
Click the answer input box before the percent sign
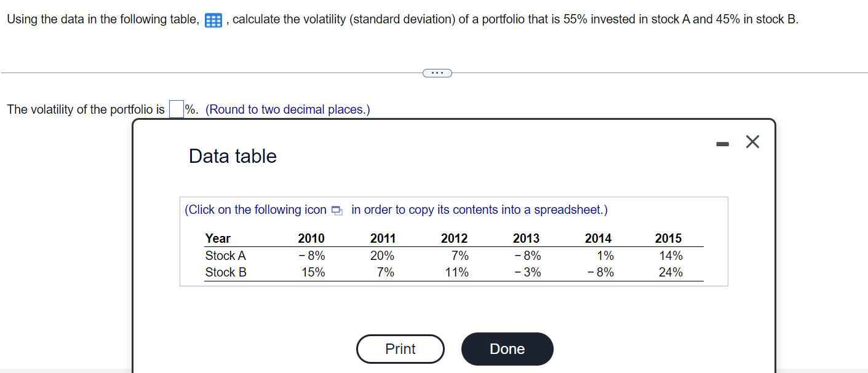click(176, 108)
